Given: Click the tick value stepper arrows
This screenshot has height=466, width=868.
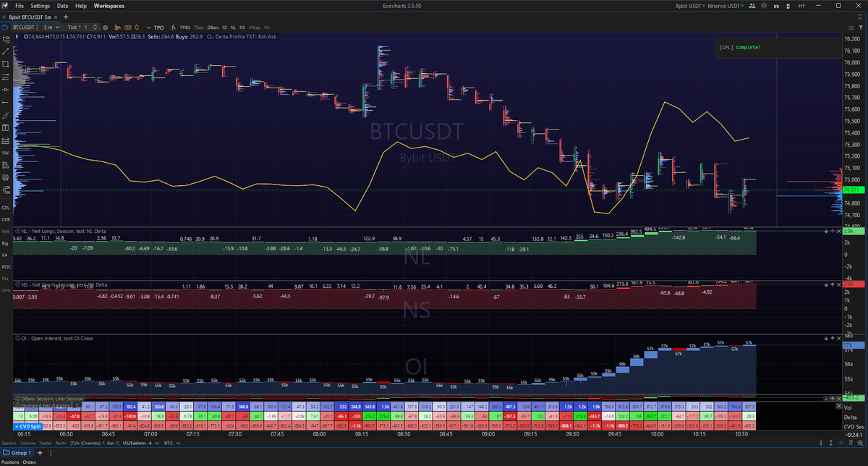Looking at the screenshot, I should pyautogui.click(x=95, y=27).
